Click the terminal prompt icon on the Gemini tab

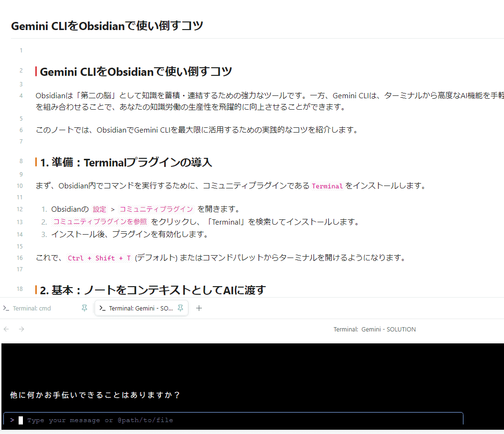click(x=102, y=308)
